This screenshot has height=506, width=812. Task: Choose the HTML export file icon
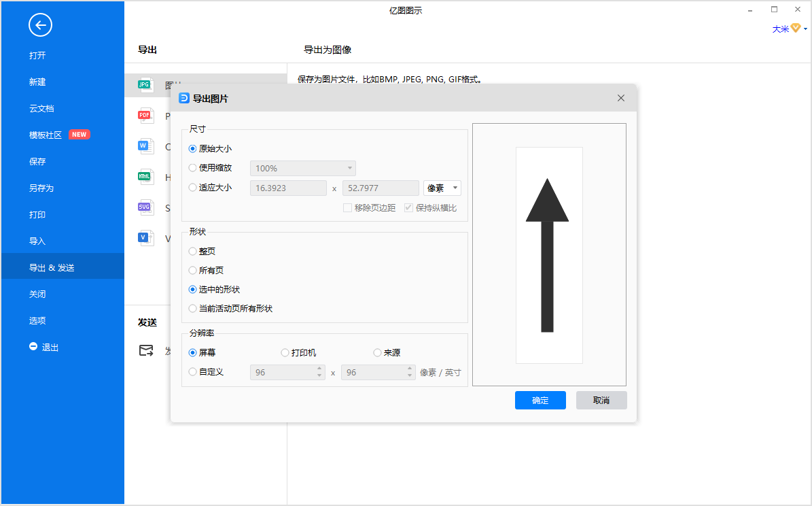tap(145, 177)
